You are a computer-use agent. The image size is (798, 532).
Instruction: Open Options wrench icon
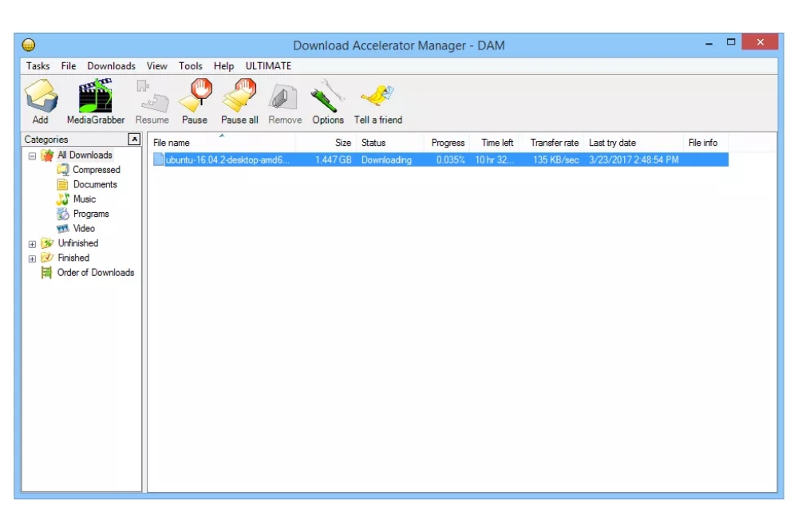click(x=327, y=97)
